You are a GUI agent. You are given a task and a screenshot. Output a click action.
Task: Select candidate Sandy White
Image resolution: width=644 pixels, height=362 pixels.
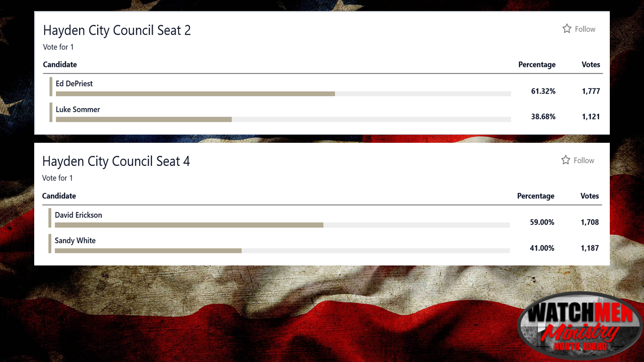pos(75,241)
